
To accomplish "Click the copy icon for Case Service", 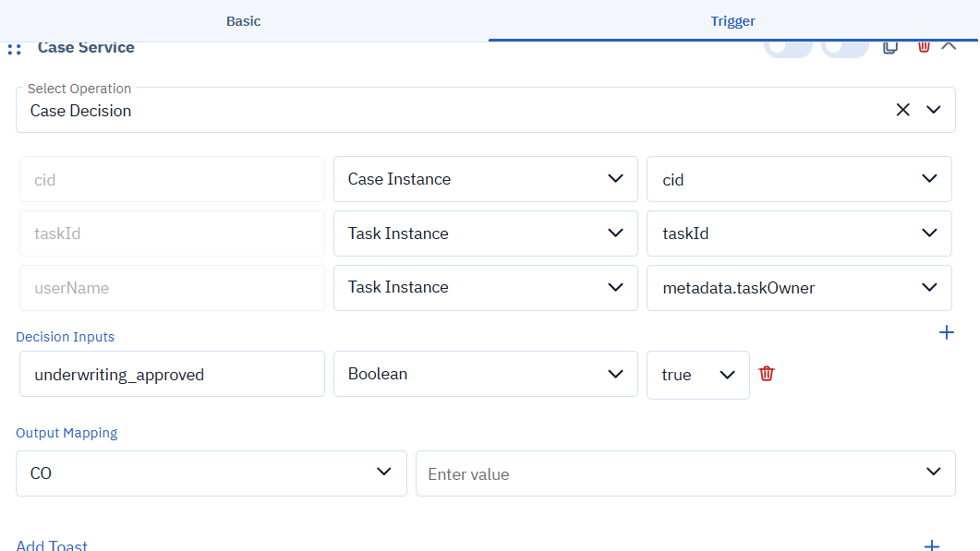I will coord(890,46).
